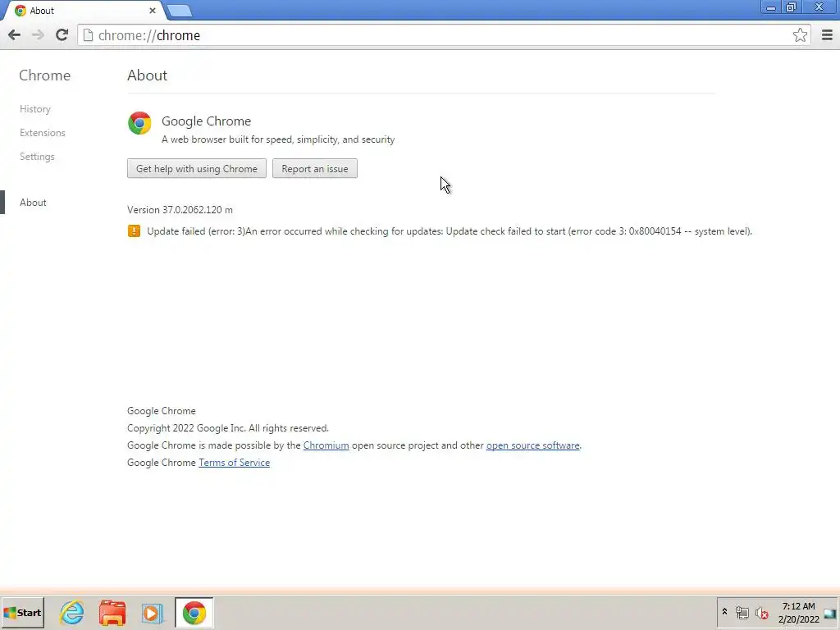
Task: Select the About tab
Action: coord(83,10)
